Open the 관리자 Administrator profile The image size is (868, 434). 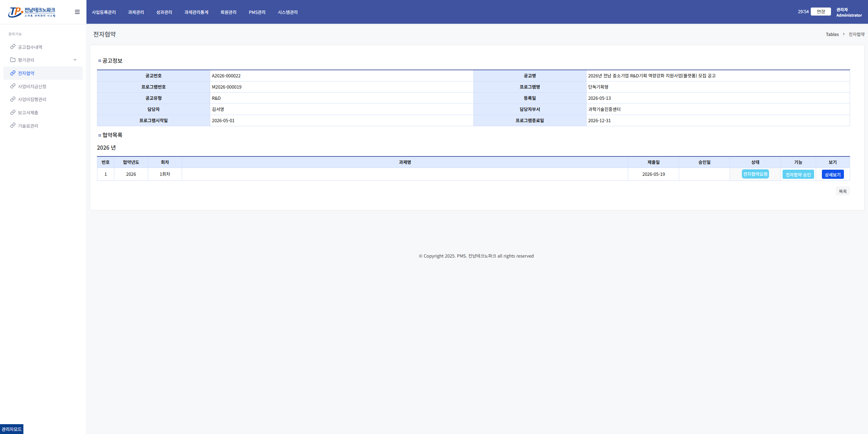(849, 12)
